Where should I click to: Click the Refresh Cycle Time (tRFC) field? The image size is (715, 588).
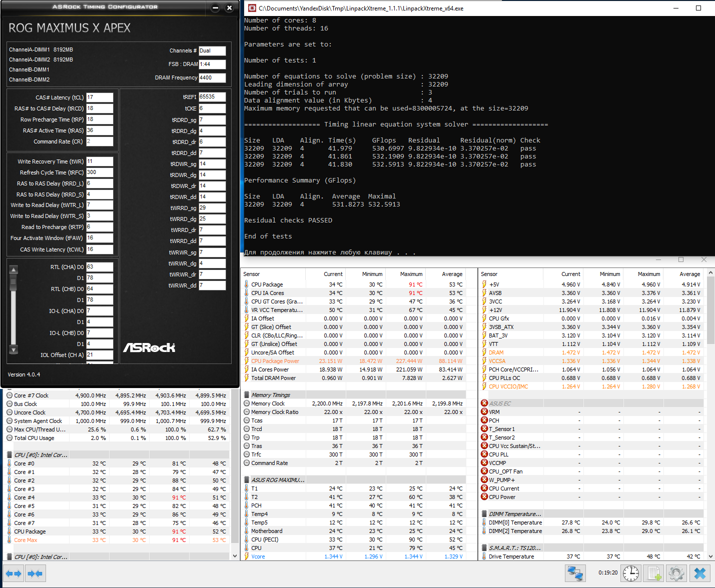pyautogui.click(x=100, y=172)
